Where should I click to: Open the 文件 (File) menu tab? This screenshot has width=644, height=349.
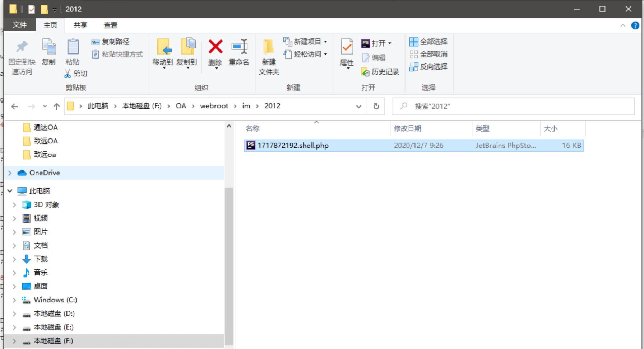click(x=20, y=25)
